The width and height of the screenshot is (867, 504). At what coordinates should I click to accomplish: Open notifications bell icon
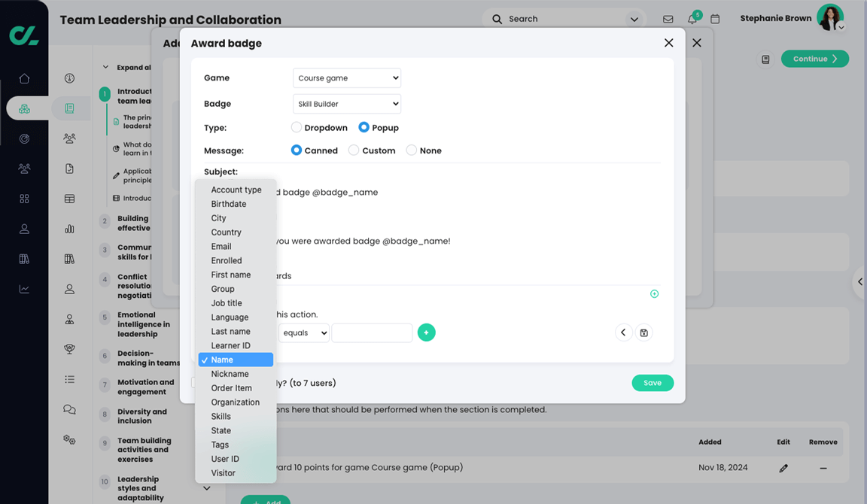click(692, 19)
